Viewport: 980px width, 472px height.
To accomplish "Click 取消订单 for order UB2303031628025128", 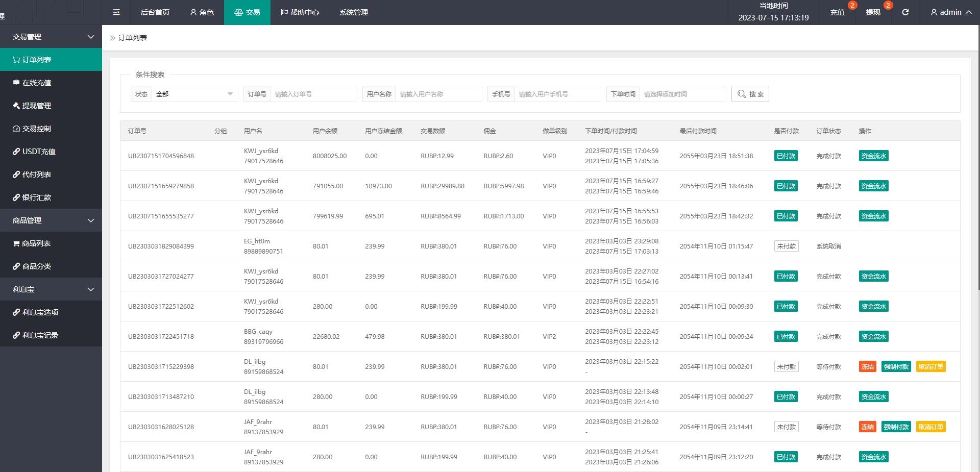I will pyautogui.click(x=930, y=427).
